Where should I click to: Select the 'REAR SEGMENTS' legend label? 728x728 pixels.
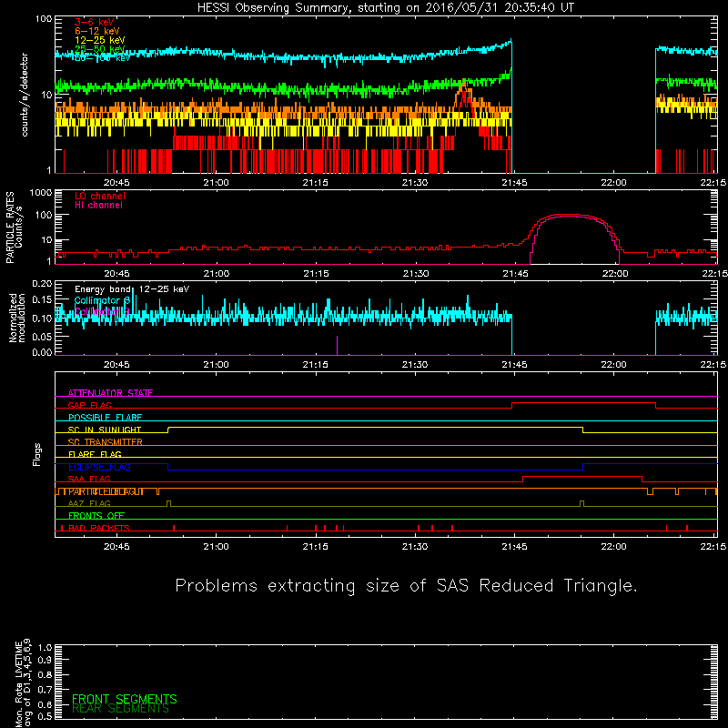[120, 709]
